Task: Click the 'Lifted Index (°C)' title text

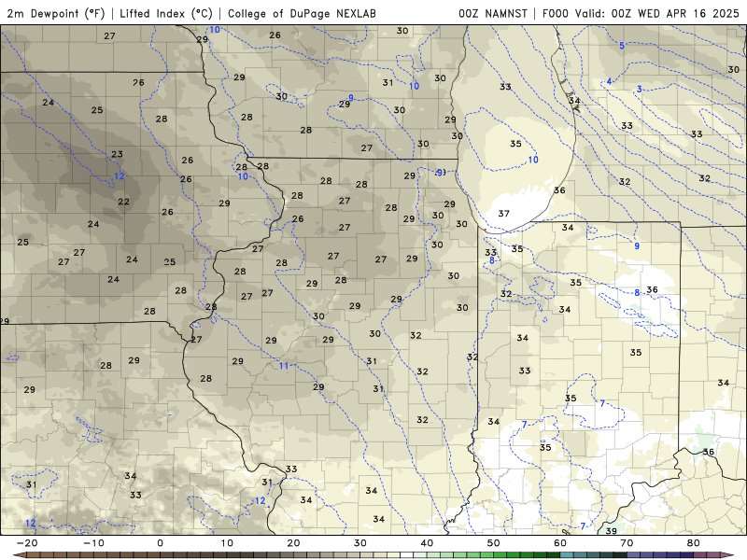Action: pos(166,13)
